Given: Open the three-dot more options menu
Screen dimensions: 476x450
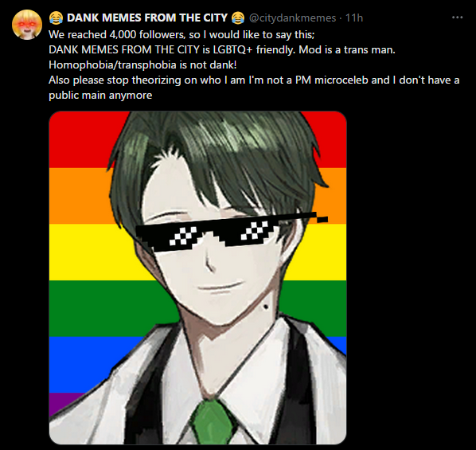Looking at the screenshot, I should pyautogui.click(x=457, y=18).
